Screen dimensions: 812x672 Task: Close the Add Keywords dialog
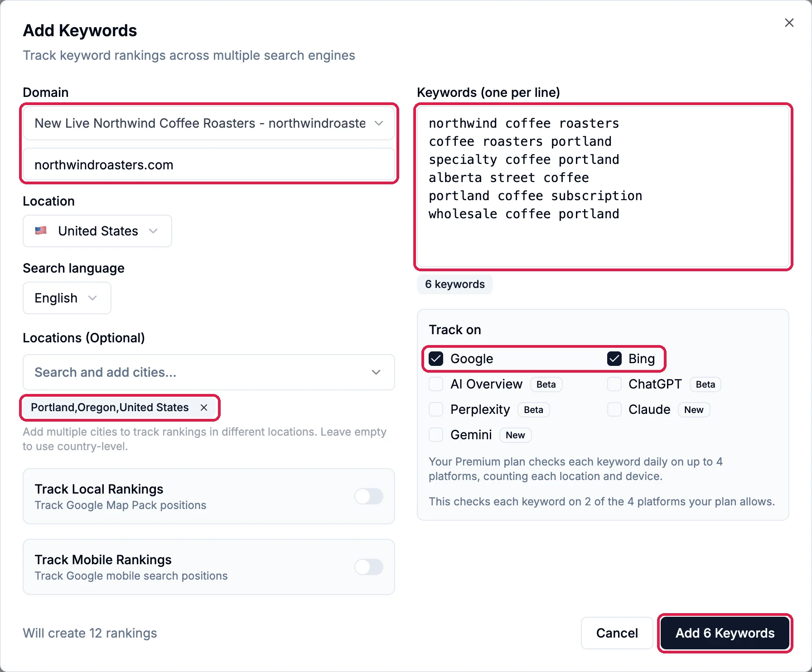[789, 23]
